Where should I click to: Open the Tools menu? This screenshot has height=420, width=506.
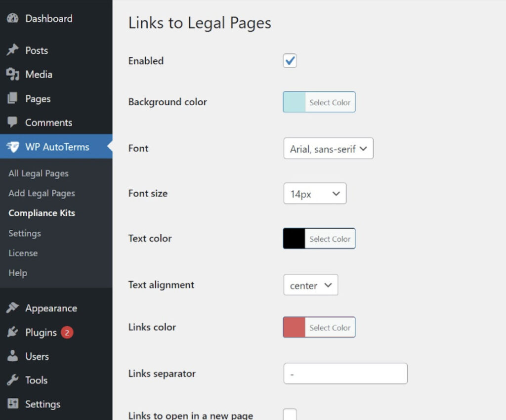(x=37, y=380)
